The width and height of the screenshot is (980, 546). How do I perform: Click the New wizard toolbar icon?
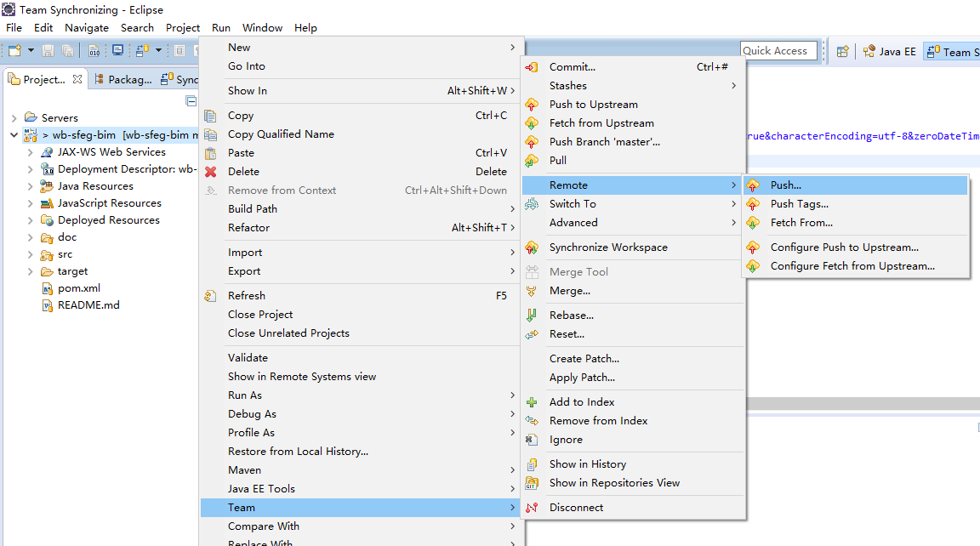[x=14, y=50]
